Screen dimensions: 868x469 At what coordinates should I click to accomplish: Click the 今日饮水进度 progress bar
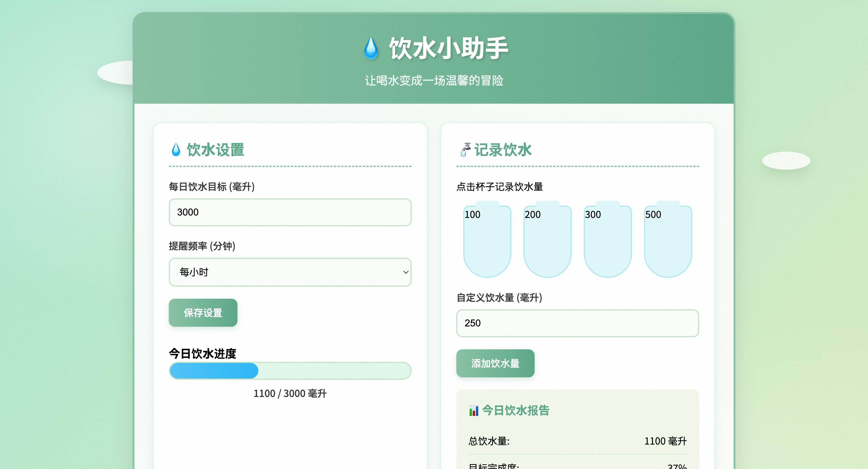[x=290, y=371]
